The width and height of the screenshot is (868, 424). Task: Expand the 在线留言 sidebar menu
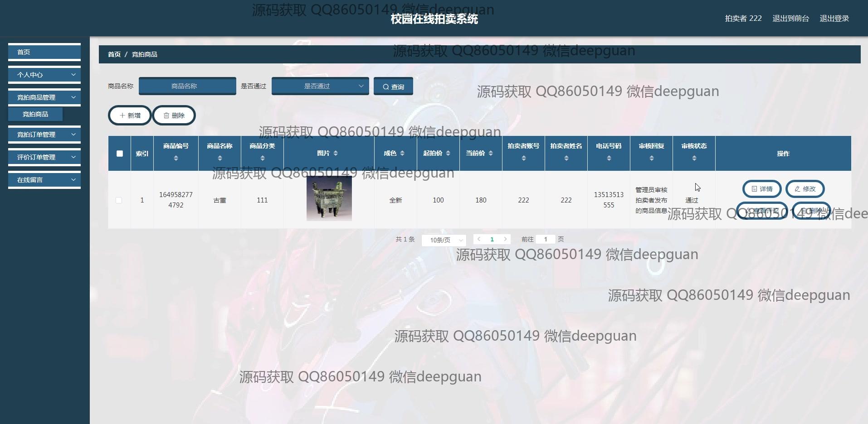44,180
